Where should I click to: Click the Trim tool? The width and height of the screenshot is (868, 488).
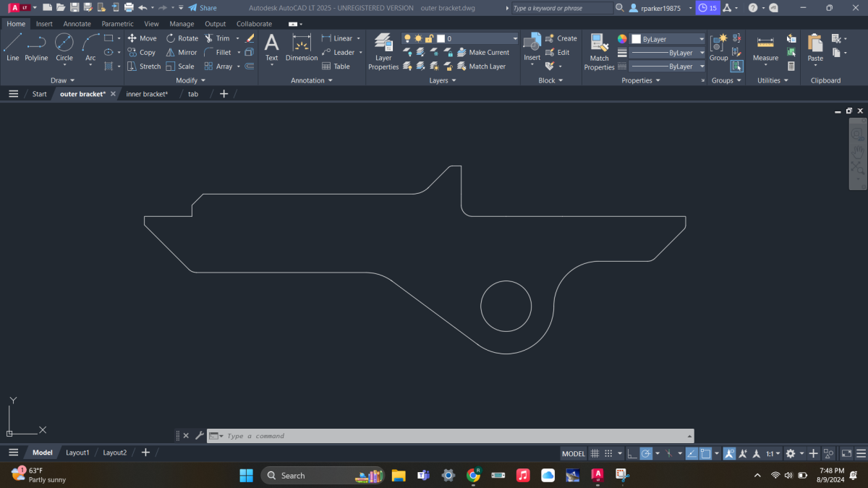[217, 38]
